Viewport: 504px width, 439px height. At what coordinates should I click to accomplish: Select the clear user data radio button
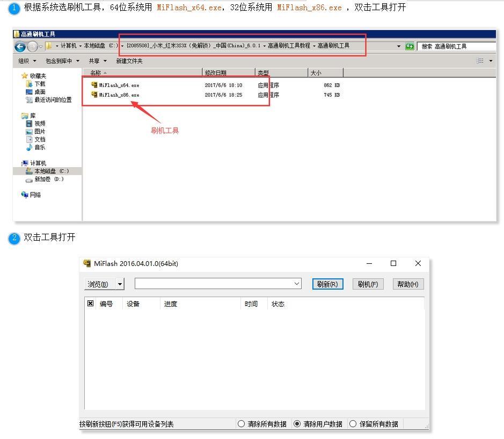pyautogui.click(x=297, y=424)
